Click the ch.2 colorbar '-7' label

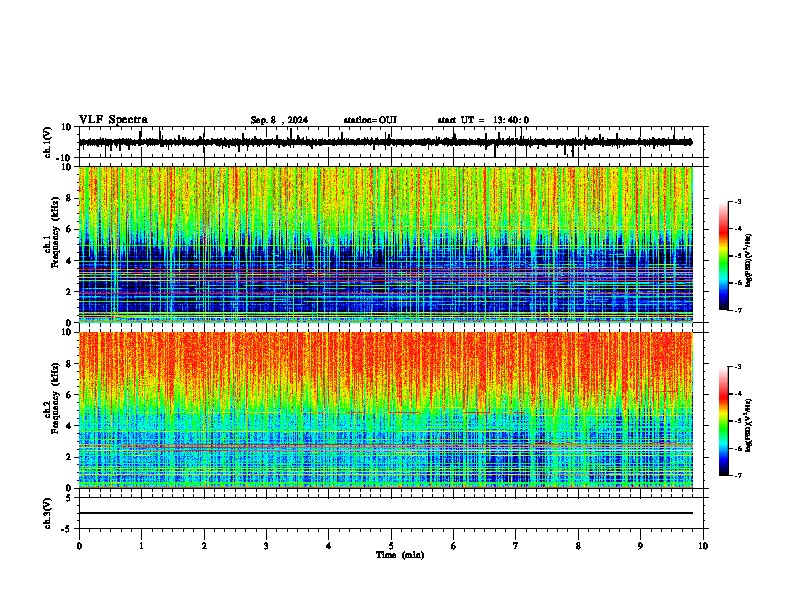737,475
